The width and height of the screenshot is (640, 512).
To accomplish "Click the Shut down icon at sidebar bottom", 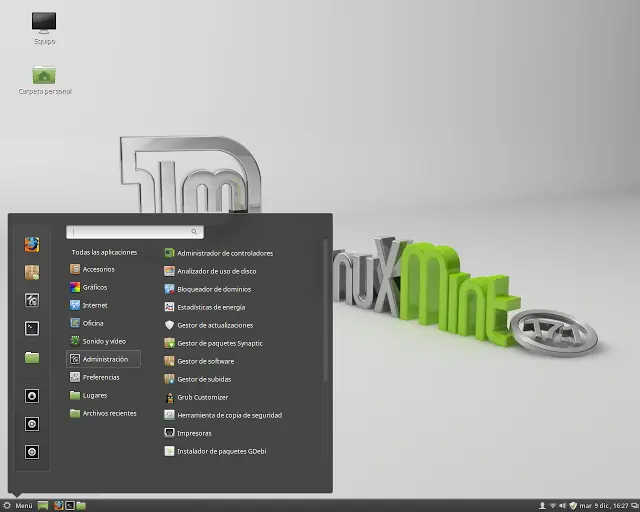I will tap(32, 452).
